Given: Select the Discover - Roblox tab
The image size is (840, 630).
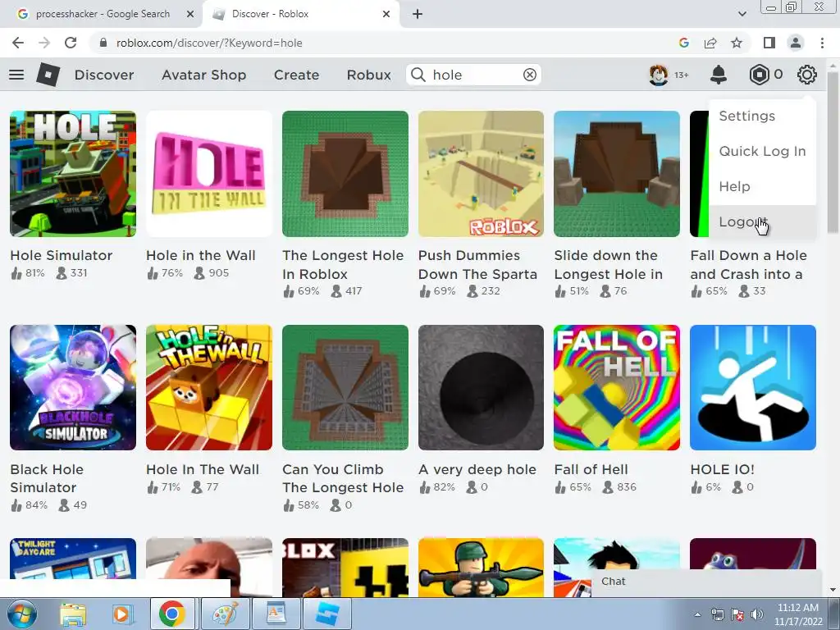Looking at the screenshot, I should pyautogui.click(x=300, y=14).
